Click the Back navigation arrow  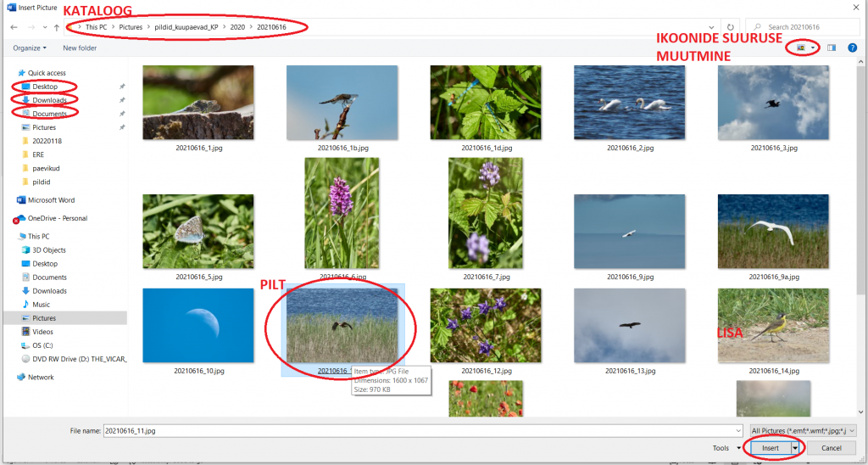coord(14,27)
